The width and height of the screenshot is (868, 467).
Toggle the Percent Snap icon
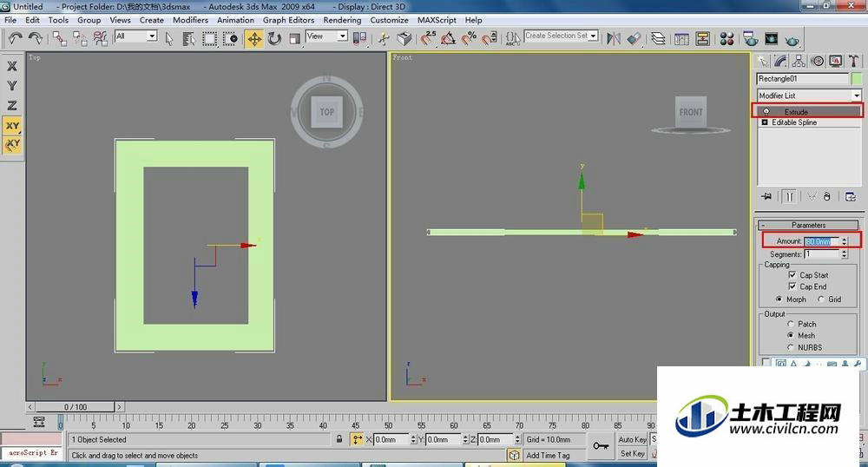click(469, 38)
